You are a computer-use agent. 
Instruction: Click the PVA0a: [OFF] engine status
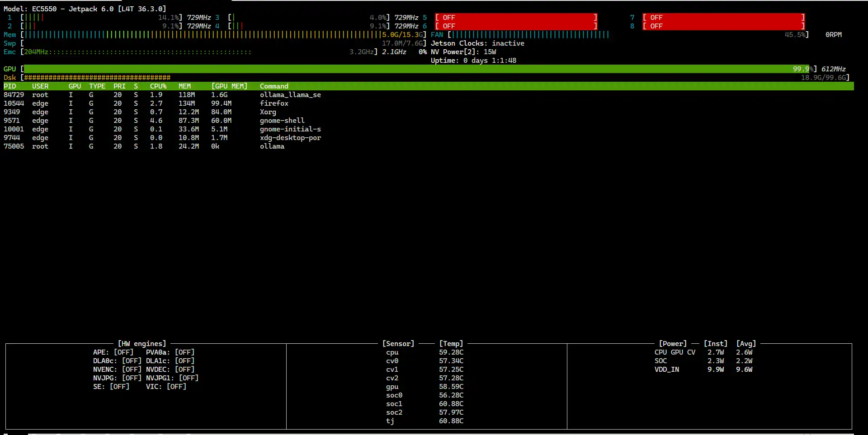[170, 352]
